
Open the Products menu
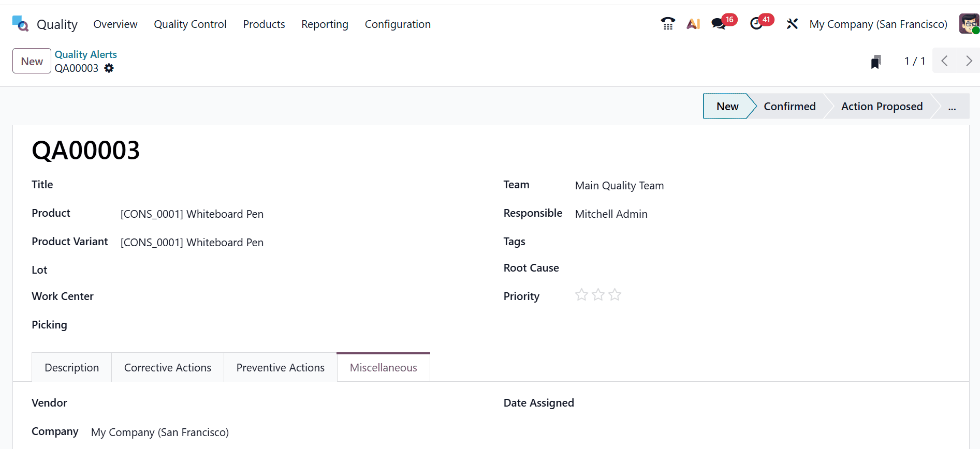pos(264,24)
